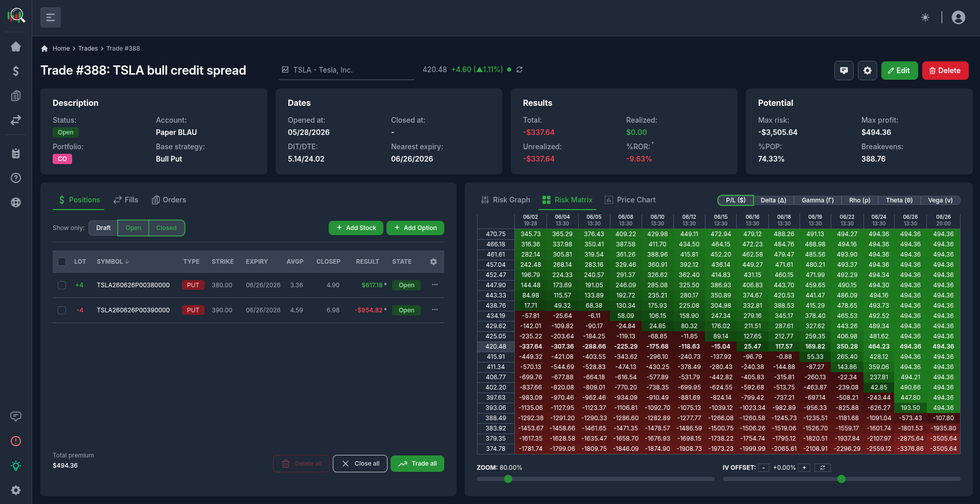Click the Delete trade button

pyautogui.click(x=945, y=71)
